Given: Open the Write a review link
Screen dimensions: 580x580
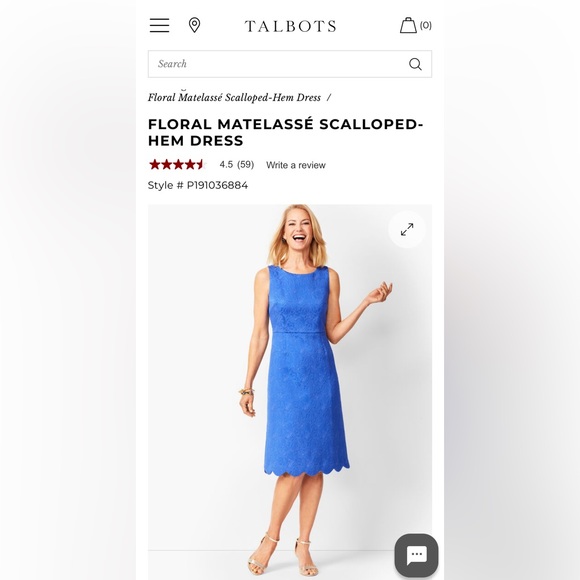Looking at the screenshot, I should coord(296,165).
